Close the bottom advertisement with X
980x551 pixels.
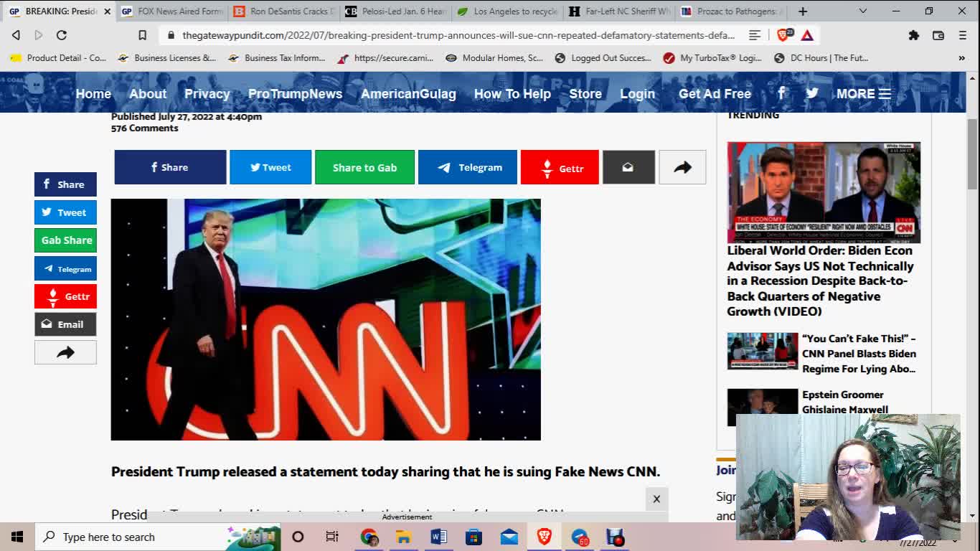pyautogui.click(x=656, y=499)
